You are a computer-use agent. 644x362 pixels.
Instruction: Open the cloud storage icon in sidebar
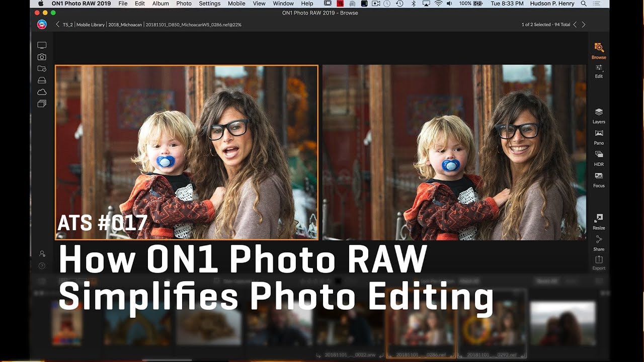42,92
